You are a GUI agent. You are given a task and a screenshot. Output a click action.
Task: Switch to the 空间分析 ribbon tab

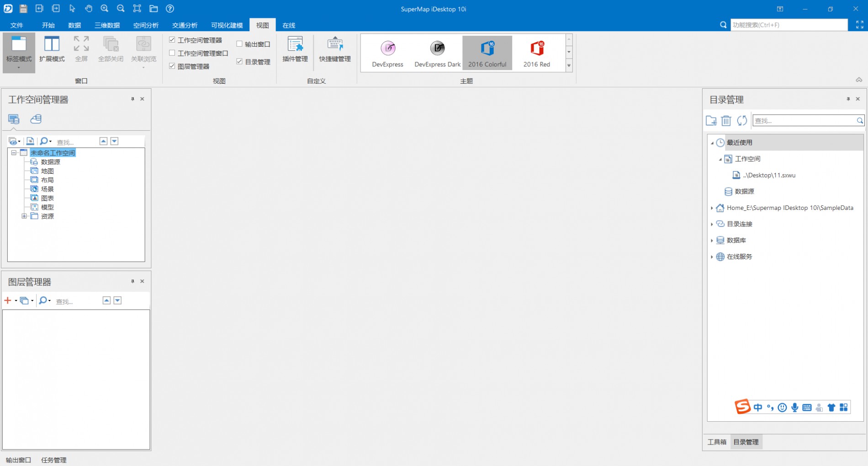point(146,25)
